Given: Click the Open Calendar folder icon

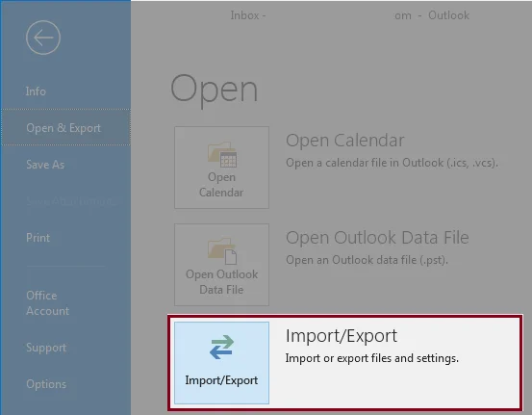Looking at the screenshot, I should (222, 155).
